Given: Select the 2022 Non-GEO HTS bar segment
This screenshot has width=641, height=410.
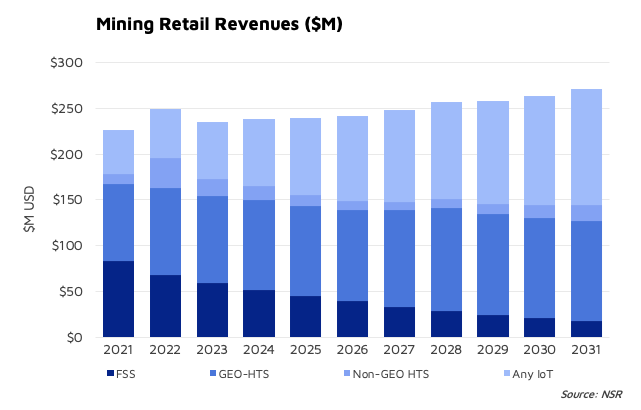Looking at the screenshot, I should [165, 173].
